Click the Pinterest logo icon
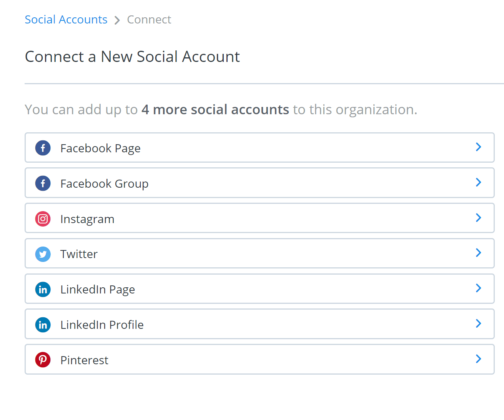504x420 pixels. 43,360
